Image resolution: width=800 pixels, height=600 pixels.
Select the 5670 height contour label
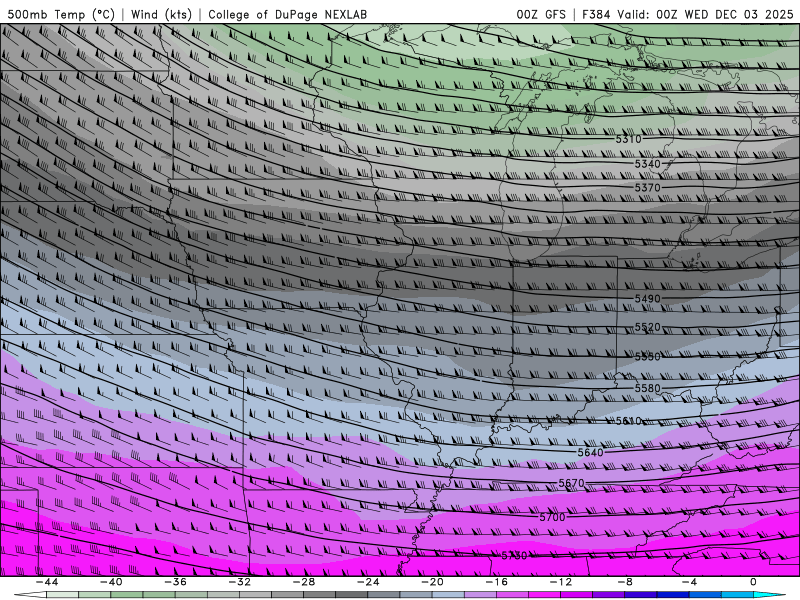[571, 483]
